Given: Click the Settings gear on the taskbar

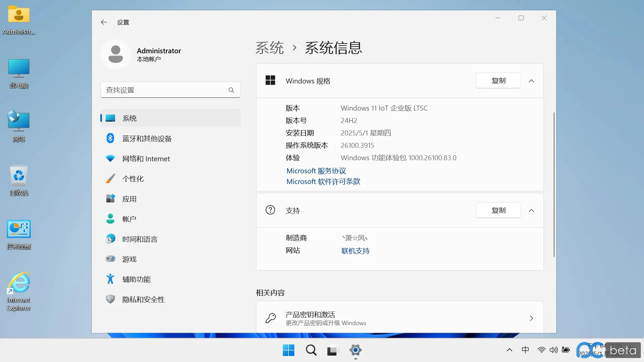Looking at the screenshot, I should pos(356,350).
